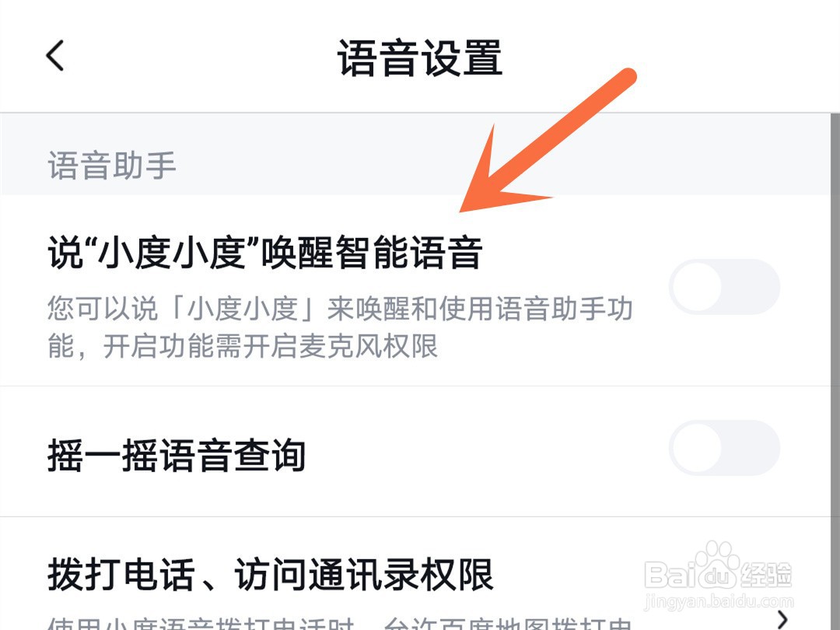
Task: Tap the 语音设置 page title
Action: [419, 58]
